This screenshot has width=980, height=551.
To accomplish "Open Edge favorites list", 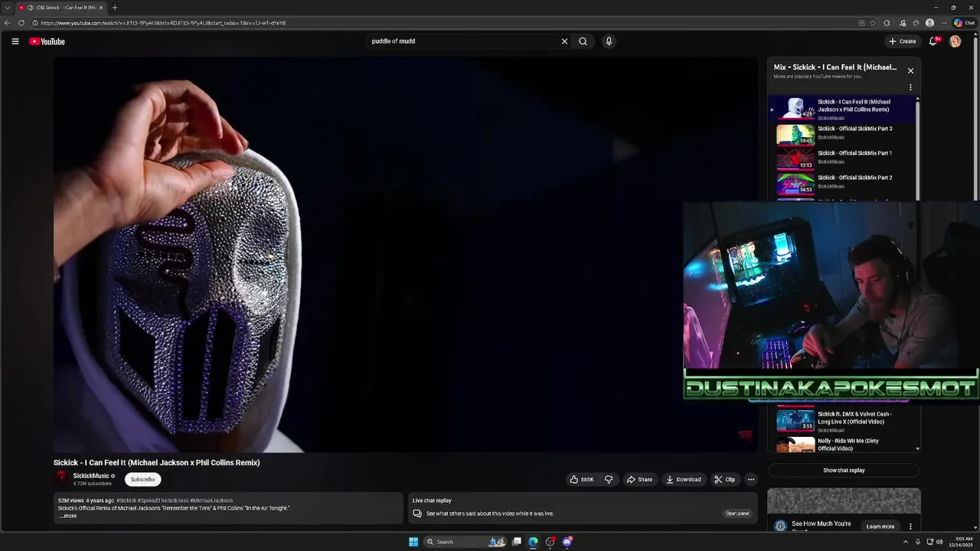I will 916,23.
